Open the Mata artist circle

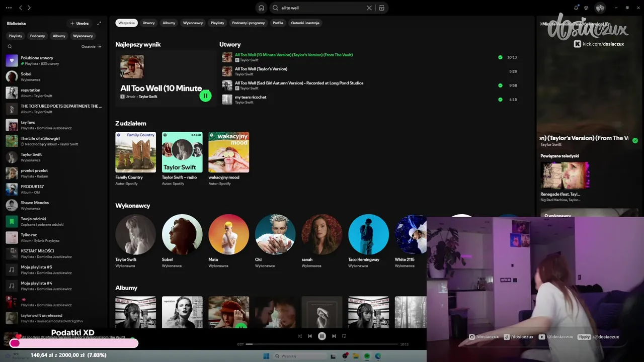click(x=229, y=234)
